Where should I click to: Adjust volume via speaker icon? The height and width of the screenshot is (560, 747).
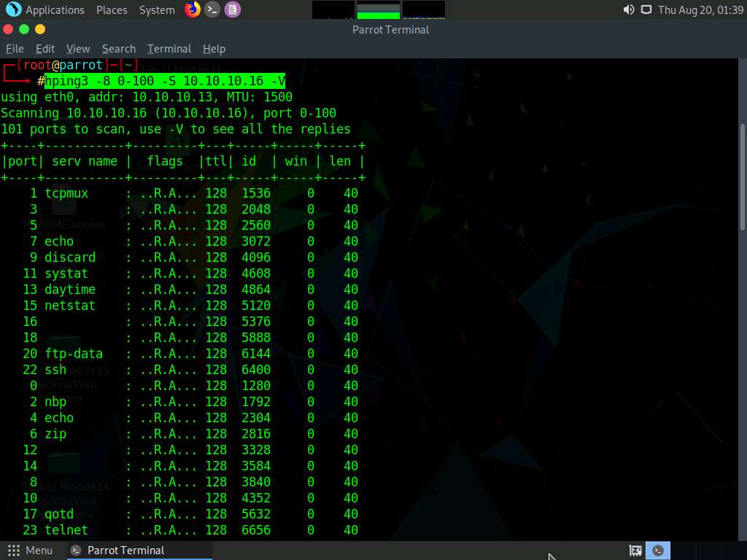(628, 9)
